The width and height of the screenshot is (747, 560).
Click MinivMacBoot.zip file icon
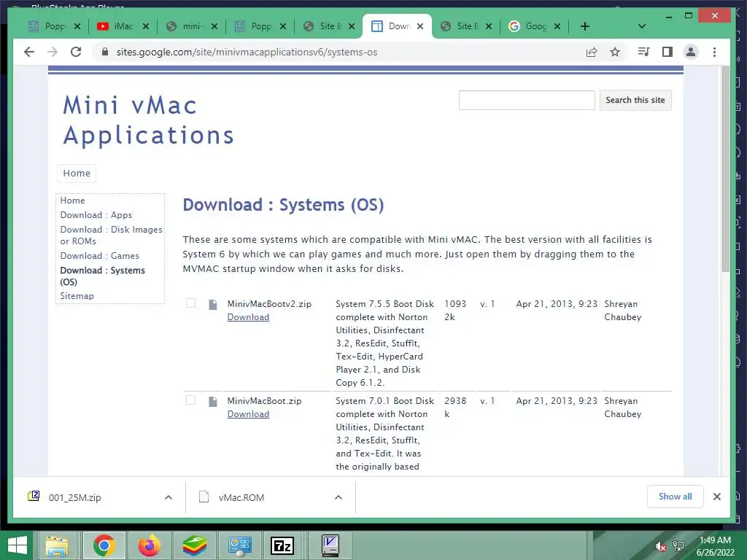(213, 402)
